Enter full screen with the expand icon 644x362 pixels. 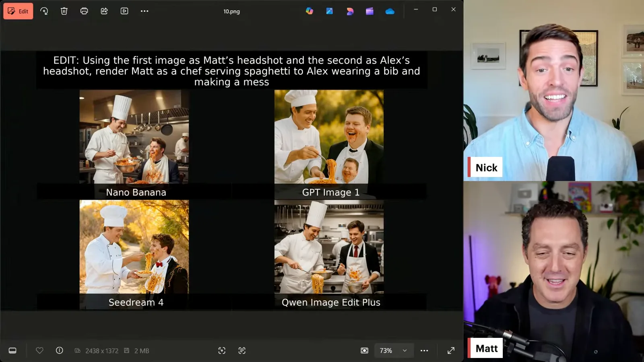point(451,351)
